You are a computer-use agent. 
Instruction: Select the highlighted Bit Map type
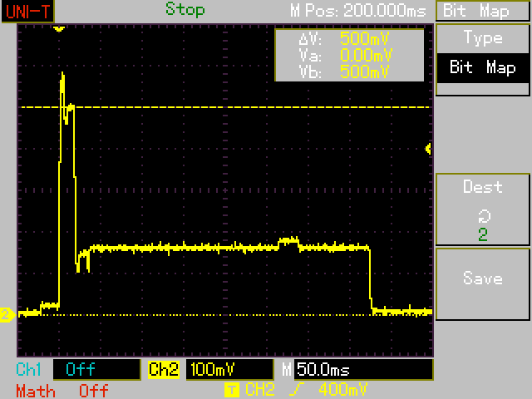tap(483, 67)
